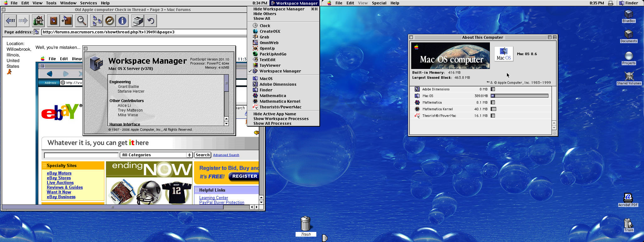Click the Mathematica Kernel memory usage bar
The width and height of the screenshot is (644, 242).
coord(493,109)
